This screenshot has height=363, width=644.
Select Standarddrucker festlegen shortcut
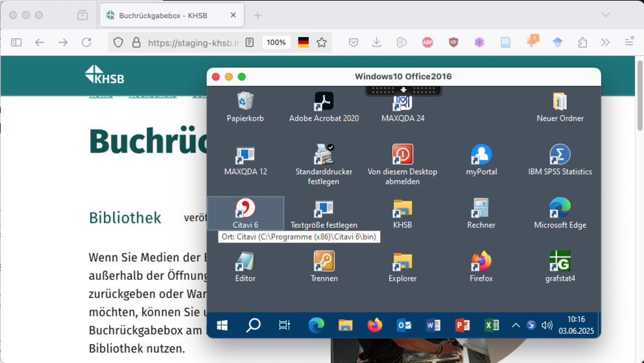pyautogui.click(x=324, y=165)
